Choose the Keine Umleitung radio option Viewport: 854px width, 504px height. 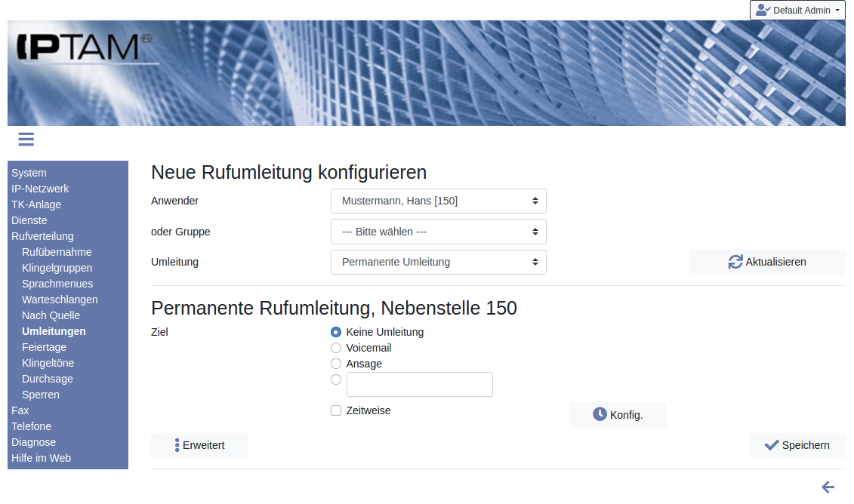(x=336, y=332)
